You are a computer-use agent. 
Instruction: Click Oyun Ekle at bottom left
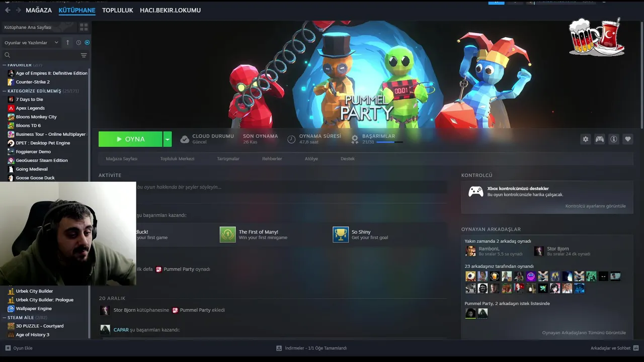[19, 348]
